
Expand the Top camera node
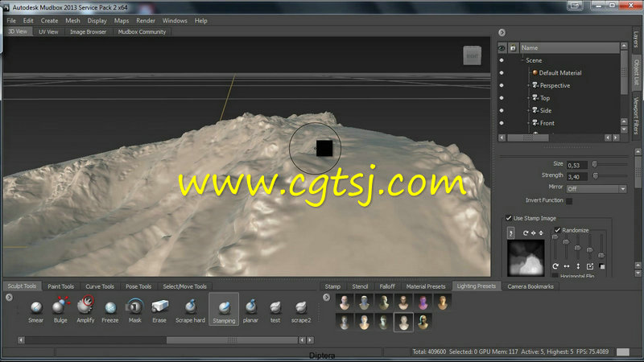coord(529,97)
